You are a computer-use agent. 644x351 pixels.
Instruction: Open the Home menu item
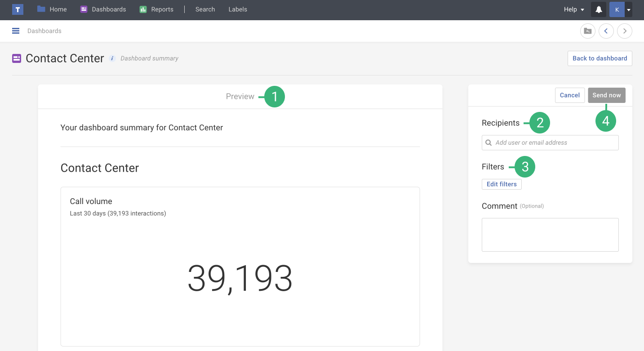tap(52, 9)
